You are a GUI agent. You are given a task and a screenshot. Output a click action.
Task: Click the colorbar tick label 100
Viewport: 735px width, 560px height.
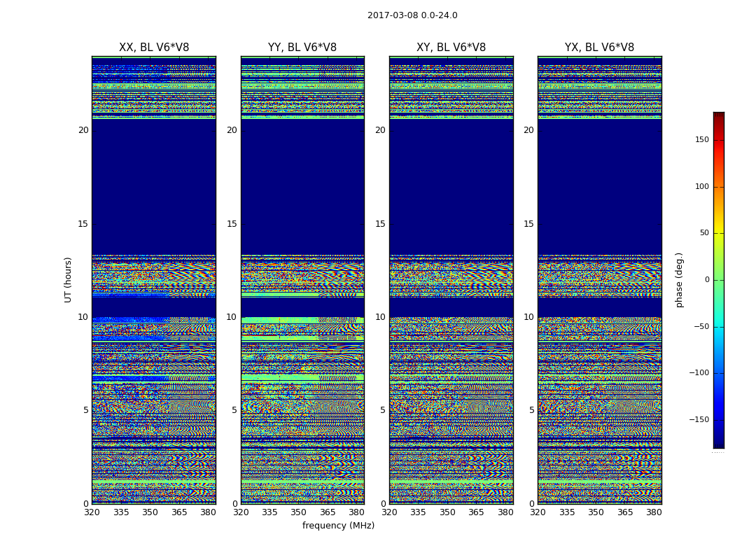point(701,186)
